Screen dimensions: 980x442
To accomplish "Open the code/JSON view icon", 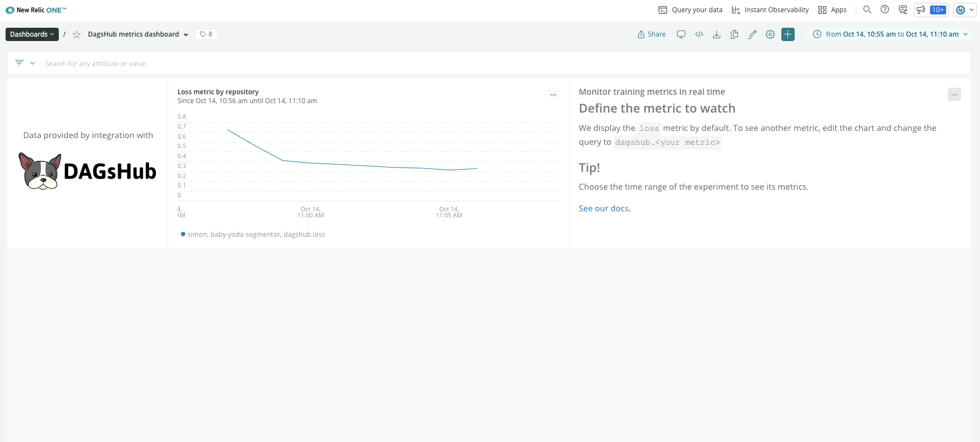I will [x=699, y=34].
